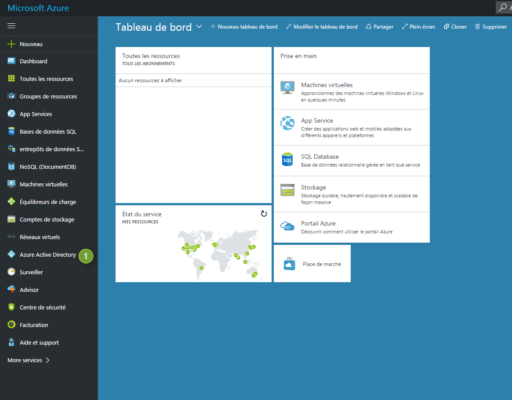Screen dimensions: 512x400
Task: Switch to Plein écran mode
Action: (x=418, y=27)
